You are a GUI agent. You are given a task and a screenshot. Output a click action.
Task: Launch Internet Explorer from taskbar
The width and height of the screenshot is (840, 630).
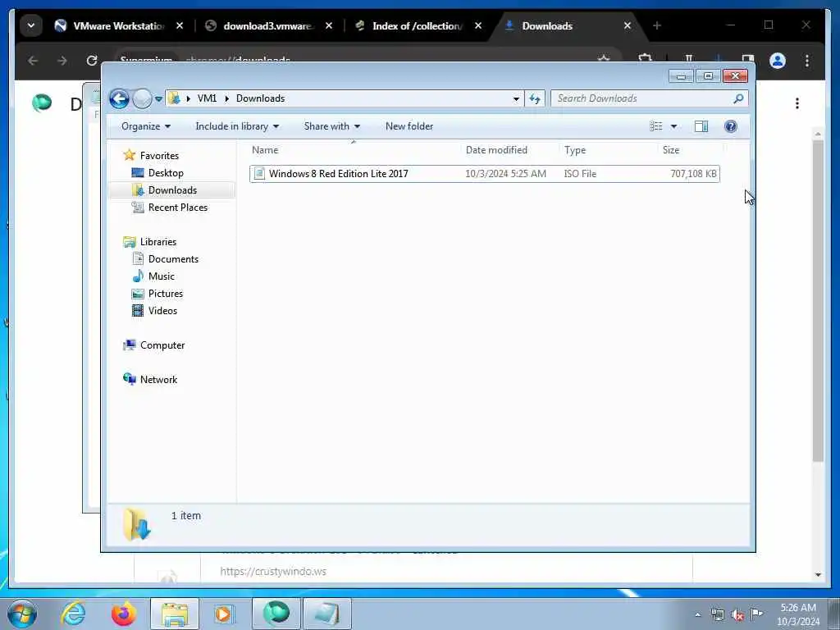tap(73, 614)
